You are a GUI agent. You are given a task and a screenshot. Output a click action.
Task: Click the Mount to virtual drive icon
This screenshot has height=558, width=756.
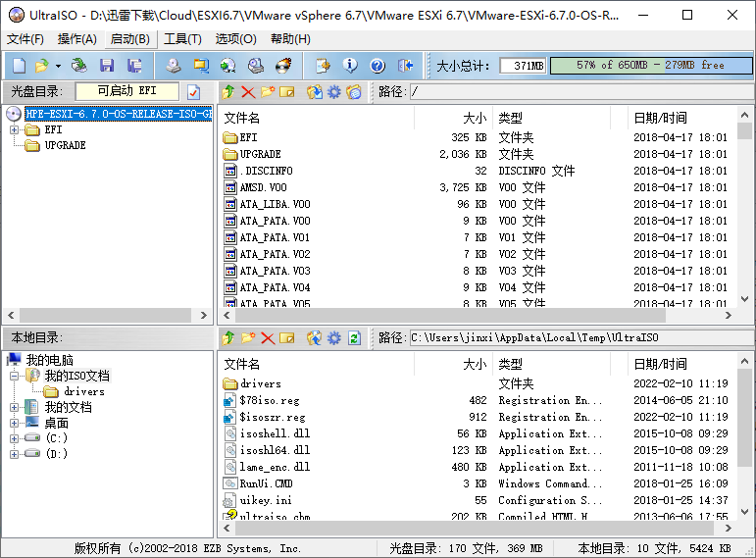pyautogui.click(x=256, y=66)
